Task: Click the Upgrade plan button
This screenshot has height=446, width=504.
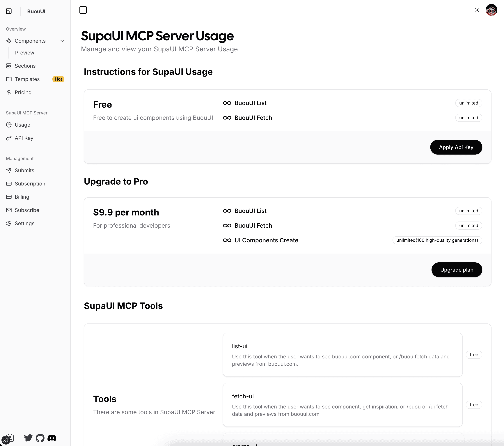Action: (456, 270)
